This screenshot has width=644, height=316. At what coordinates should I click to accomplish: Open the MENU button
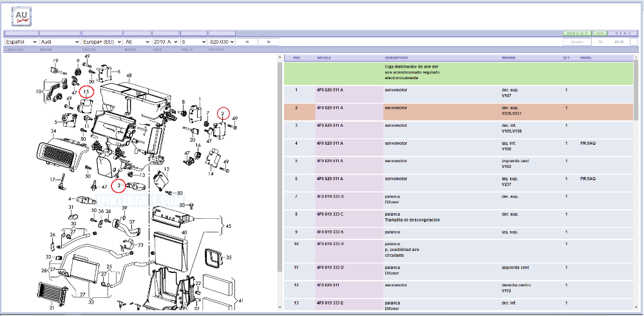[x=623, y=33]
